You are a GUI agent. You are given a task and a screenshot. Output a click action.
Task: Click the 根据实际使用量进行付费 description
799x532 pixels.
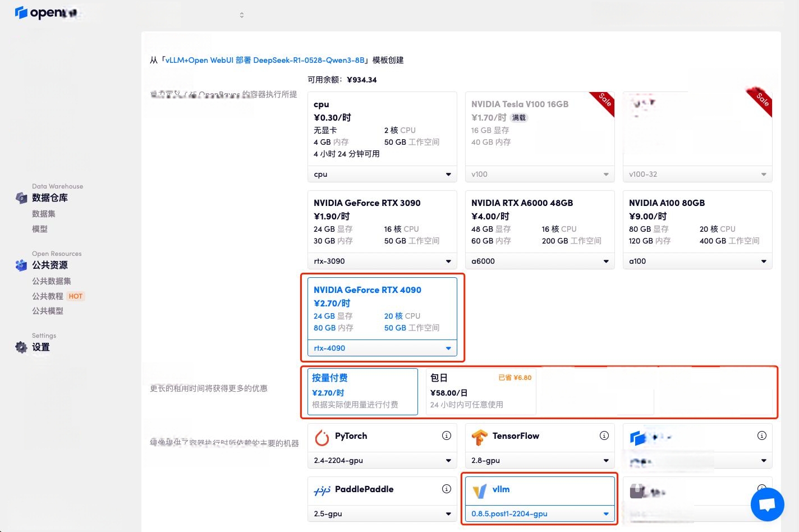pos(355,405)
